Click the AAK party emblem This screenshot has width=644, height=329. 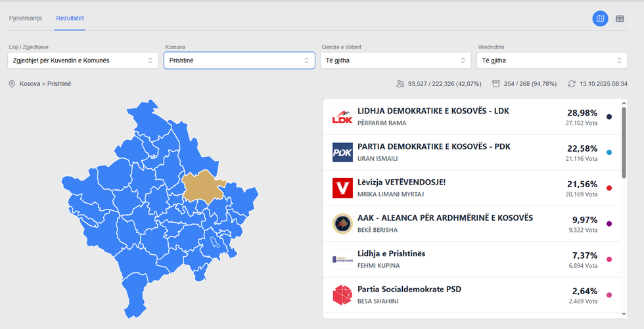click(x=342, y=223)
